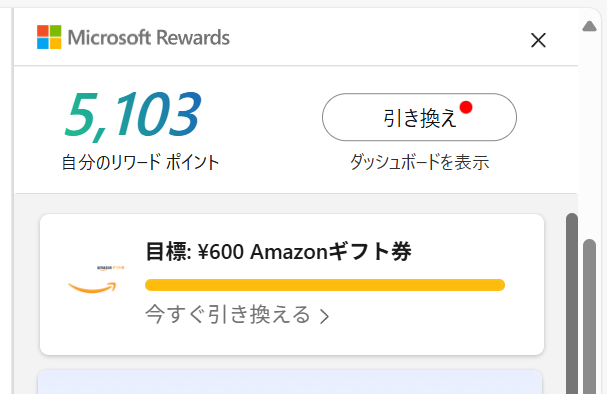Open the ダッシュボードを表示 link

click(x=420, y=162)
